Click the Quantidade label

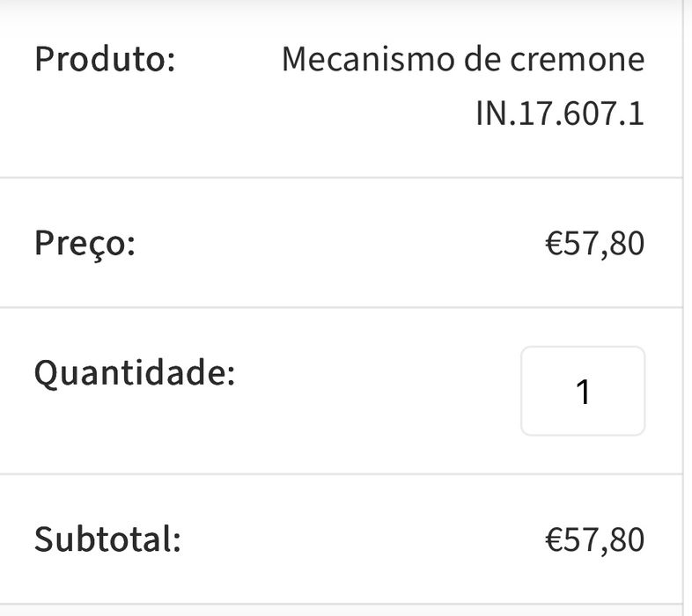tap(135, 373)
